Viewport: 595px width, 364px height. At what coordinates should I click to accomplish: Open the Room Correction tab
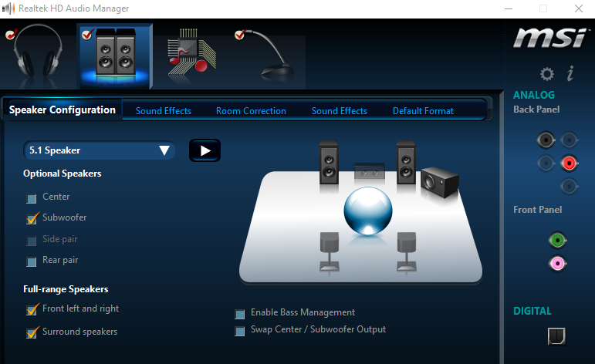[x=251, y=111]
